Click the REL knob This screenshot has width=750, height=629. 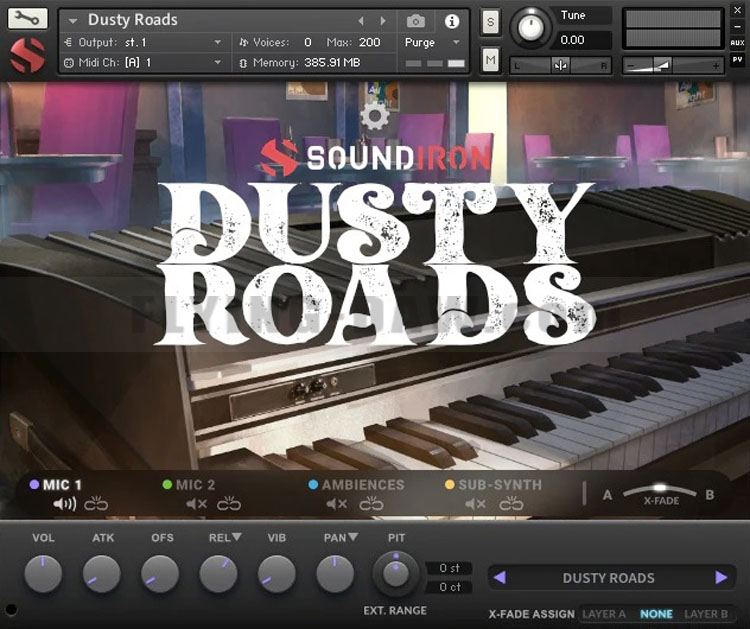pos(218,574)
